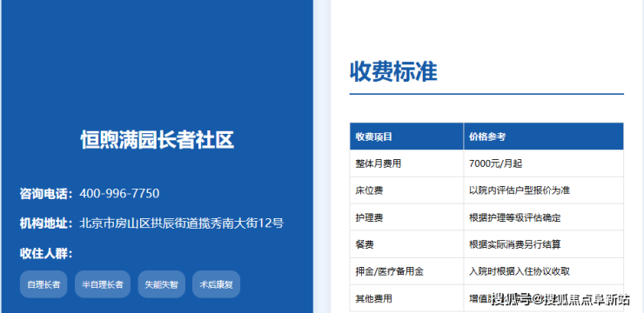
Task: Click the 机构地址 label
Action: (46, 223)
